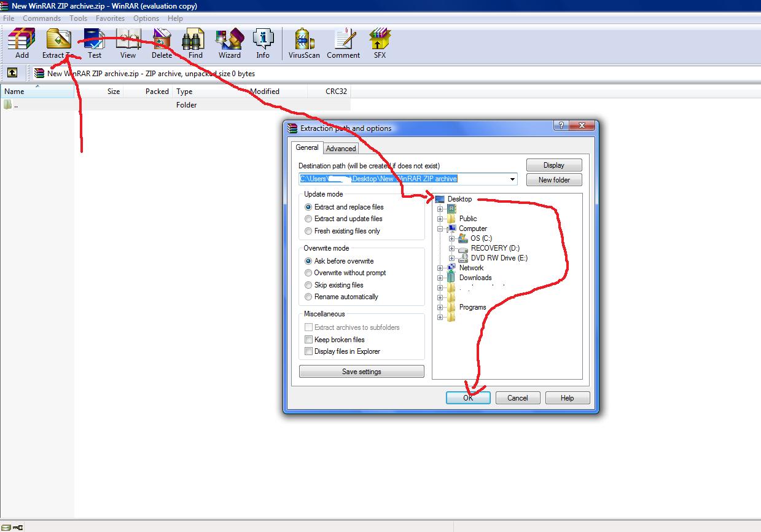
Task: Expand the Network tree node
Action: [440, 268]
